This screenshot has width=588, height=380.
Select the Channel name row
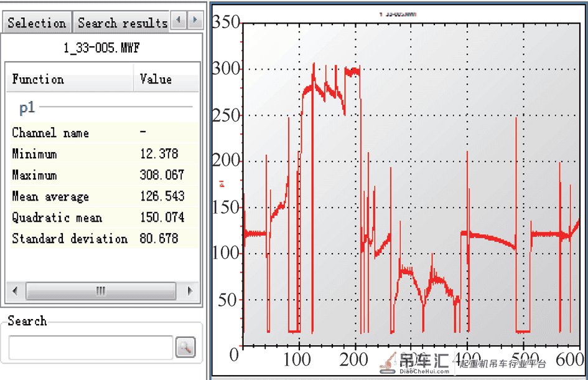tap(105, 133)
